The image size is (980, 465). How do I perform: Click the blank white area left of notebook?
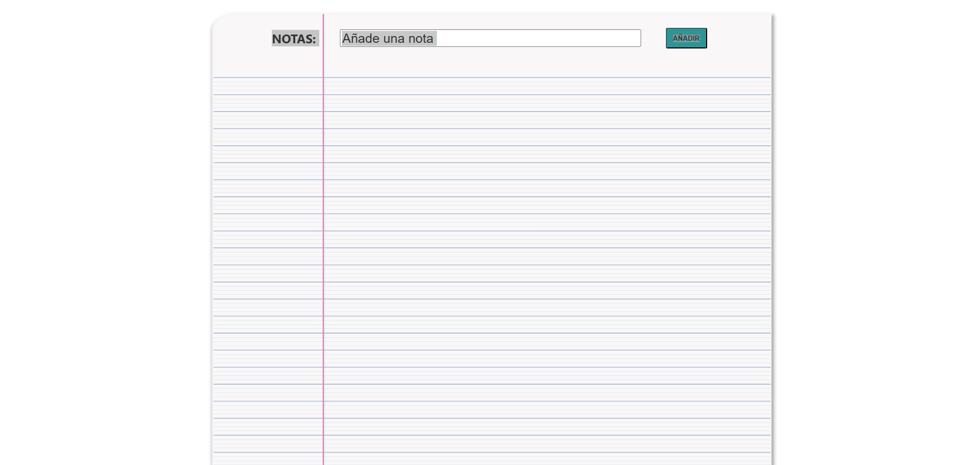(x=103, y=232)
